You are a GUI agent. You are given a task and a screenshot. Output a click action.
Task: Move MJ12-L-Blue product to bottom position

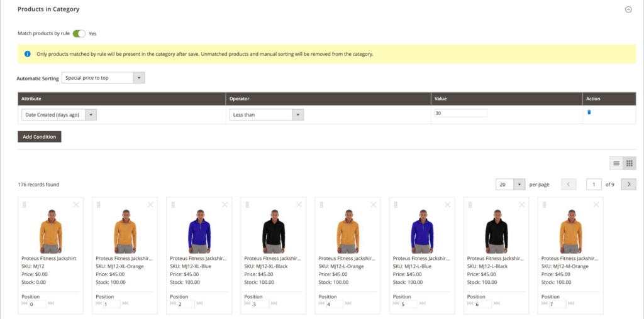pos(423,304)
